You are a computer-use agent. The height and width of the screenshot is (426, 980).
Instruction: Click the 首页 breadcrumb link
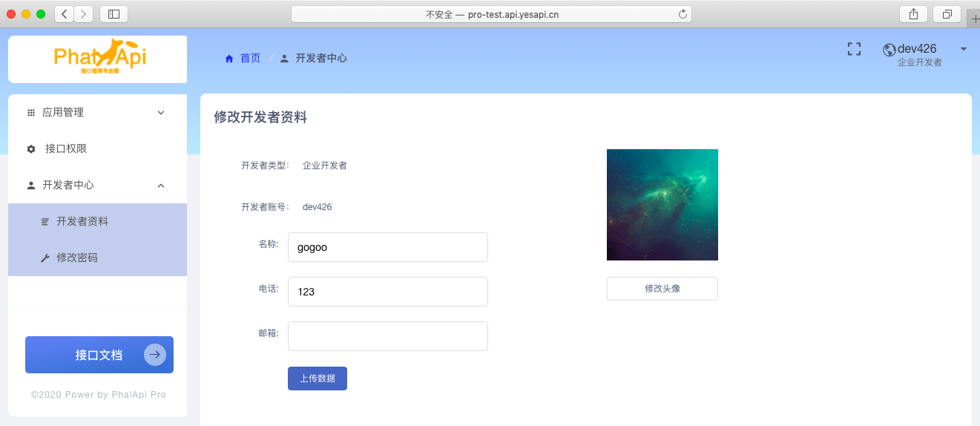point(251,58)
